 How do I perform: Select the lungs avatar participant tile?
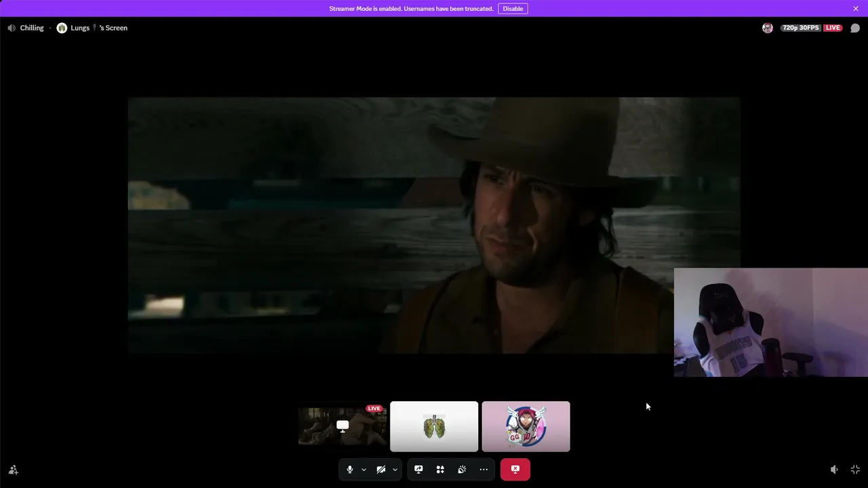point(434,426)
